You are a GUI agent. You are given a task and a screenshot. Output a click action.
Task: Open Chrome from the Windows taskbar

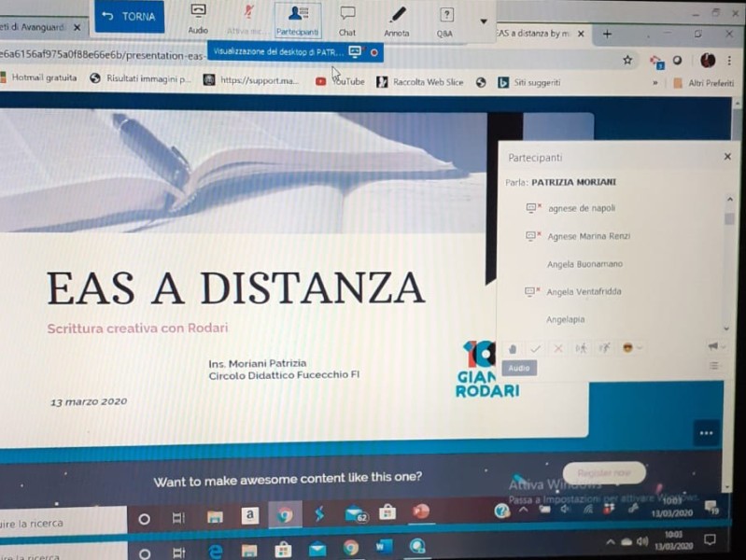(285, 515)
